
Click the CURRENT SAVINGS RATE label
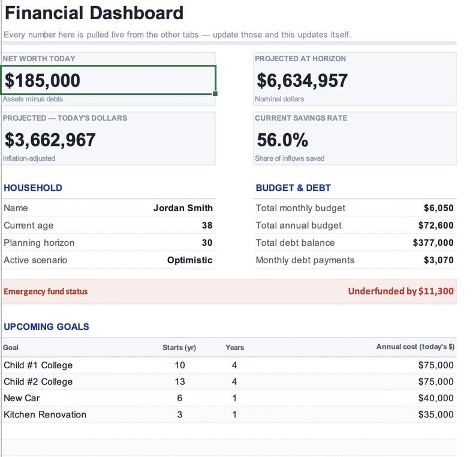tap(301, 118)
